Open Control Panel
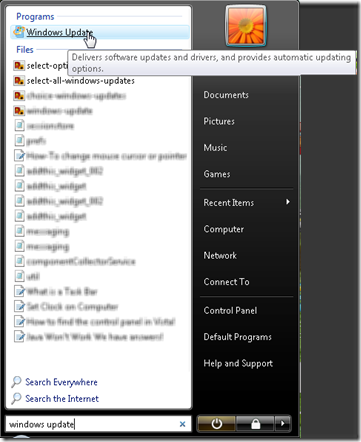 [x=230, y=311]
